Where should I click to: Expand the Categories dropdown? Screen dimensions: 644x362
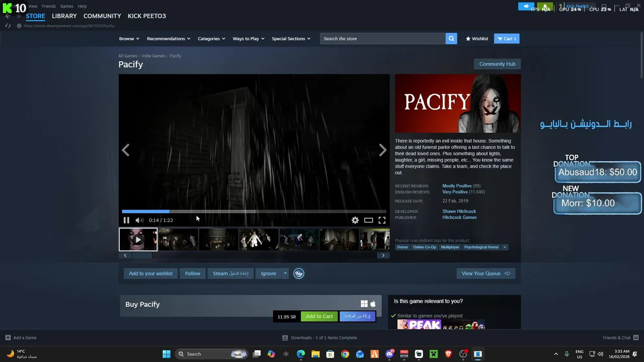211,39
